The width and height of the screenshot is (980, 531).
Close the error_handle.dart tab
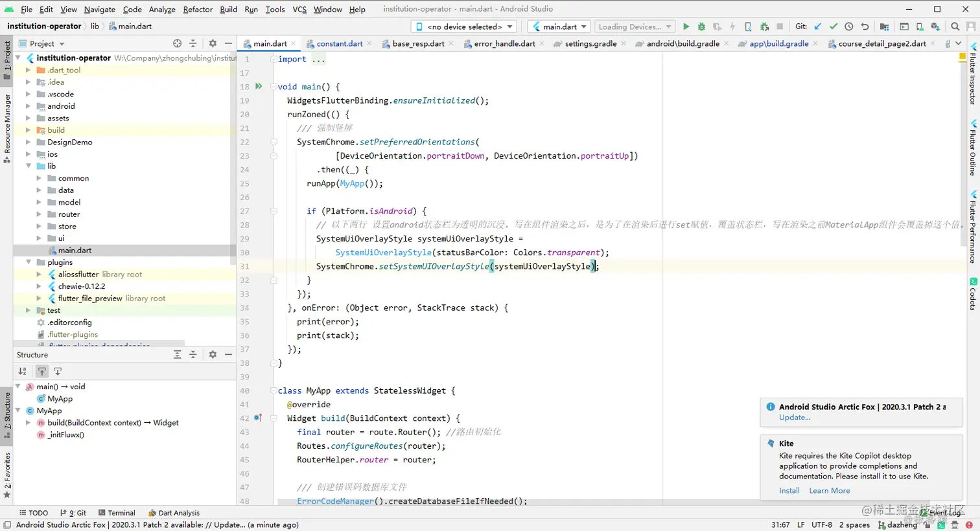point(542,43)
